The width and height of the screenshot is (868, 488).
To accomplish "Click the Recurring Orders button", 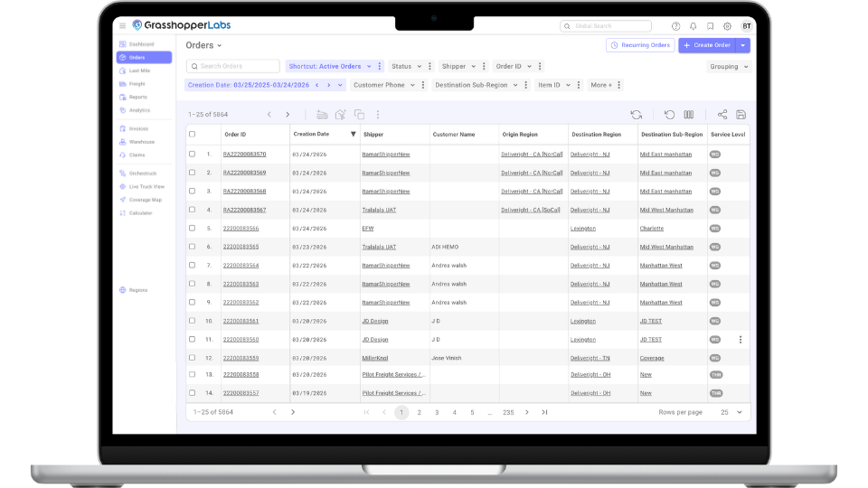I will [x=640, y=45].
